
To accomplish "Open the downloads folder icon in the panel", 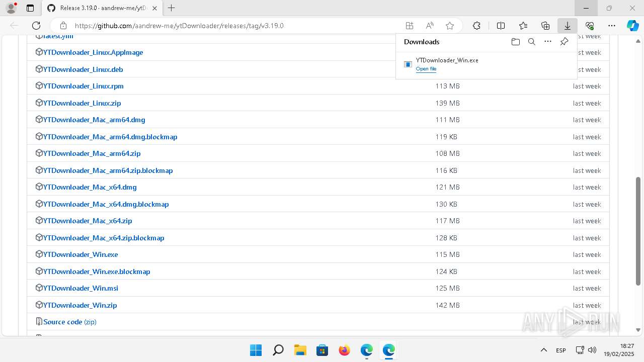I will coord(516,42).
